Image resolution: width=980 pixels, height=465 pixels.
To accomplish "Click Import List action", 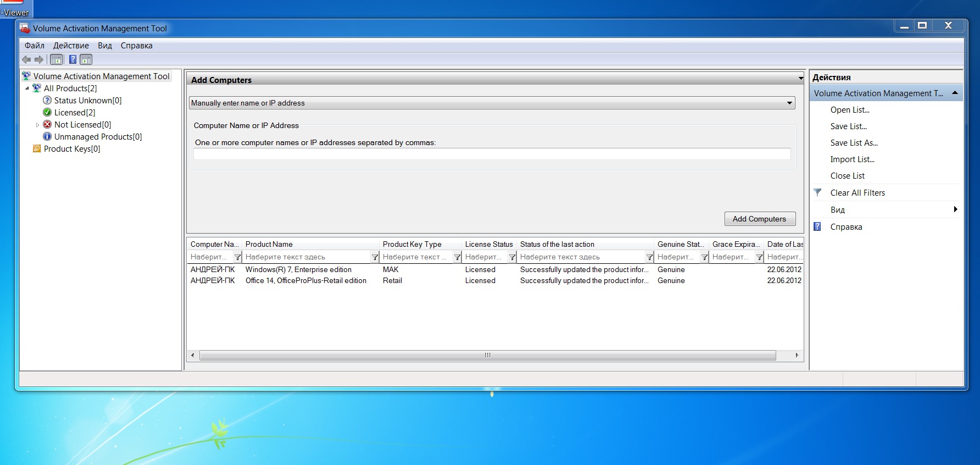I will click(x=852, y=159).
